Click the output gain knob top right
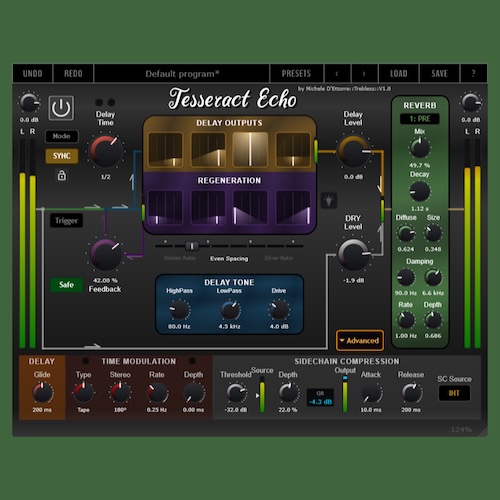The image size is (500, 500). [x=470, y=103]
